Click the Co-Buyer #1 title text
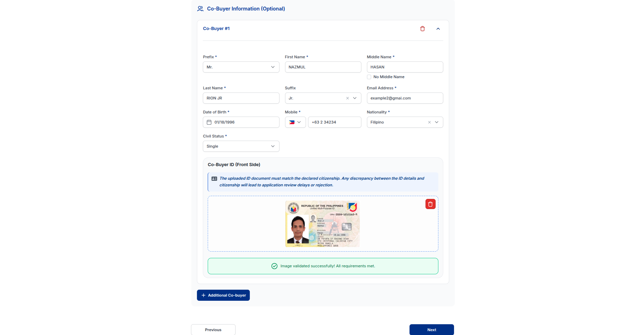Image resolution: width=644 pixels, height=335 pixels. pos(216,29)
